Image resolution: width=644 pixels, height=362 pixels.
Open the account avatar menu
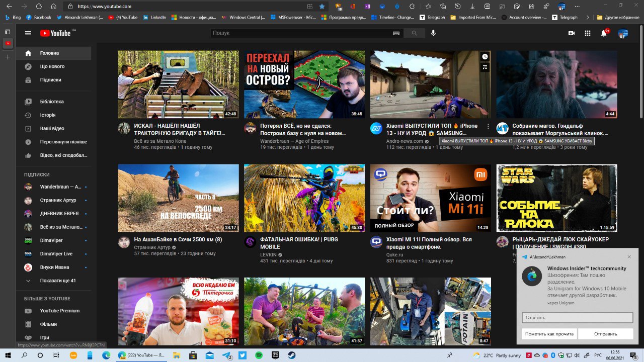click(x=623, y=33)
